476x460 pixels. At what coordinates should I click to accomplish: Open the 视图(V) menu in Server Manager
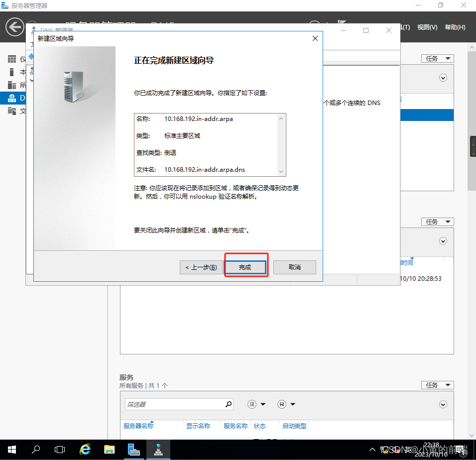tap(427, 27)
